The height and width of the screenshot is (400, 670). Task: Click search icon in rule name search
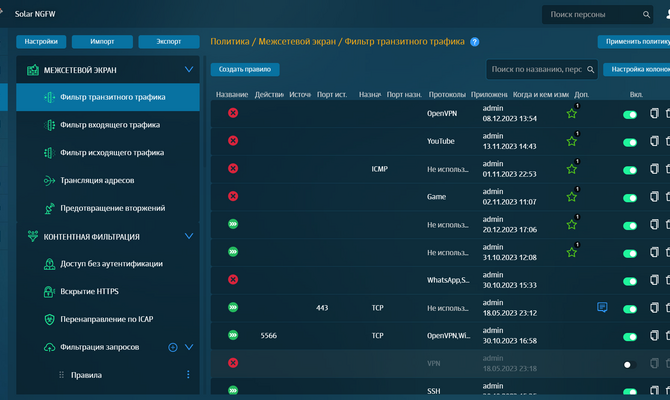pos(591,69)
